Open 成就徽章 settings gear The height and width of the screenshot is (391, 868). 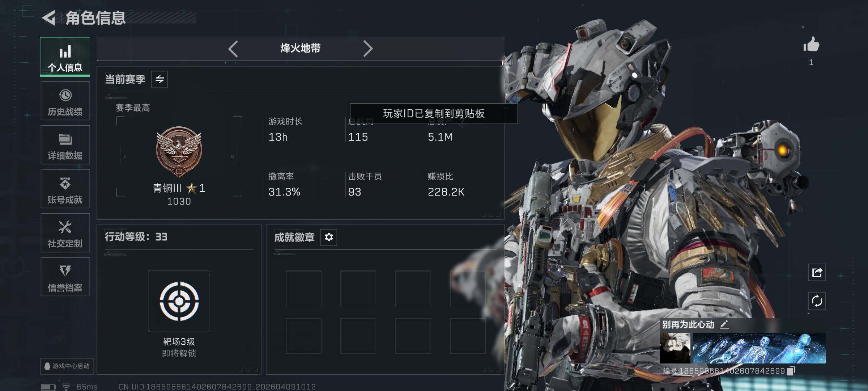329,237
